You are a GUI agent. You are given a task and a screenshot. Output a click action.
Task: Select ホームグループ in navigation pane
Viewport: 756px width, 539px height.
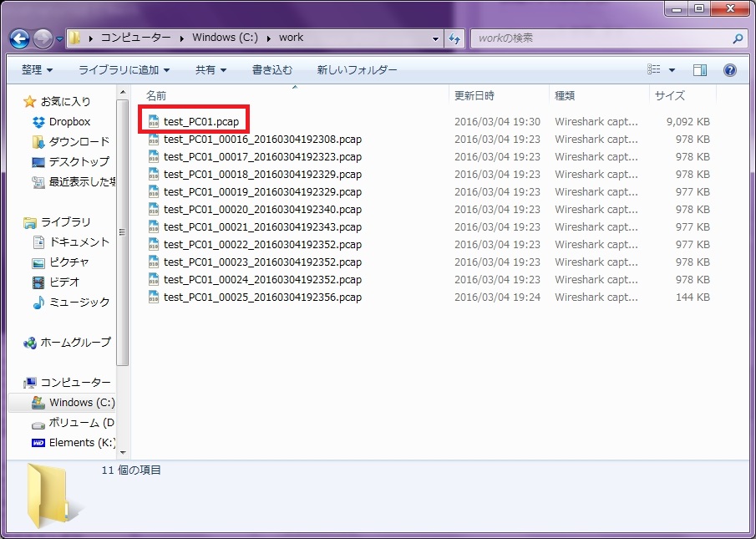76,343
